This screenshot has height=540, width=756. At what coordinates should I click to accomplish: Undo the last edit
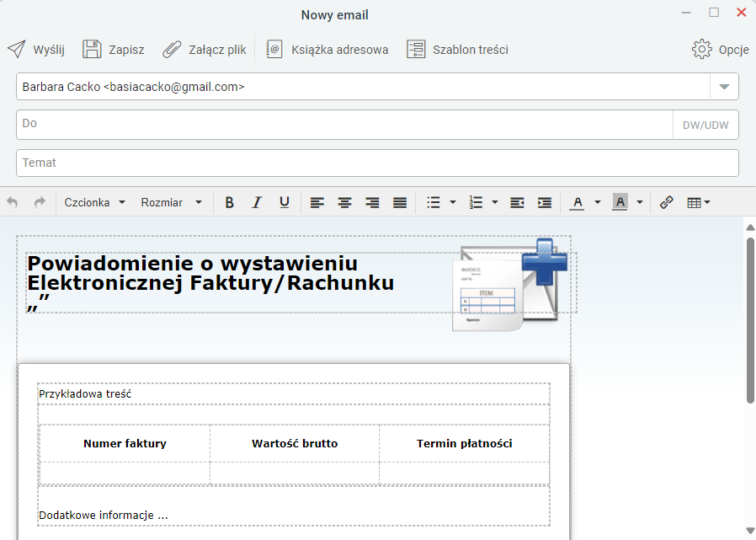(x=13, y=202)
